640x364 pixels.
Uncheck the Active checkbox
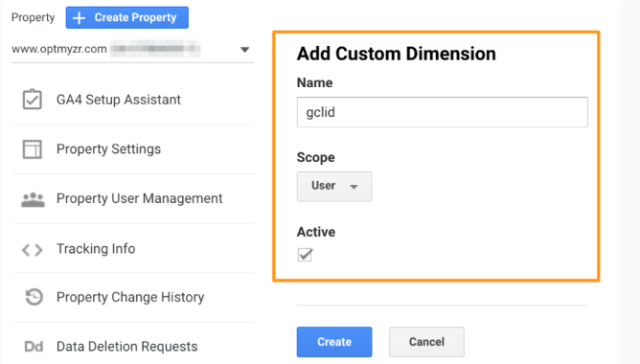tap(305, 255)
